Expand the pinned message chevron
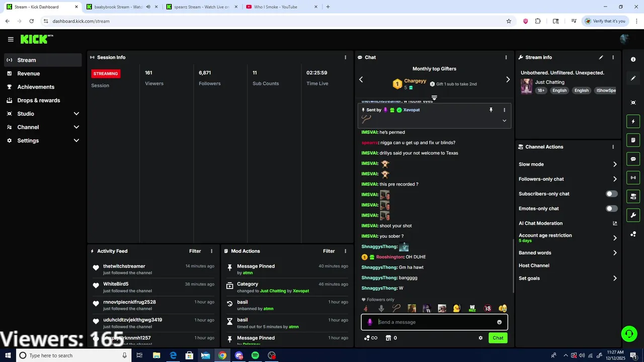The width and height of the screenshot is (644, 362). (x=504, y=121)
